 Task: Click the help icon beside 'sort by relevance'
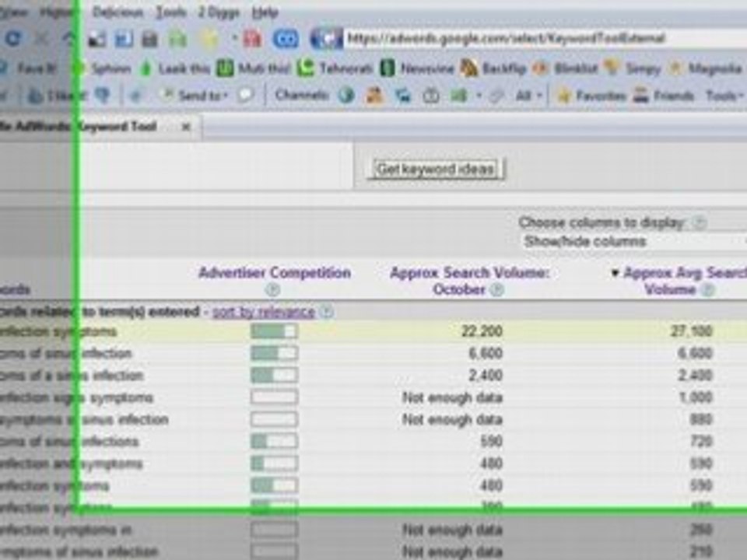click(x=326, y=312)
